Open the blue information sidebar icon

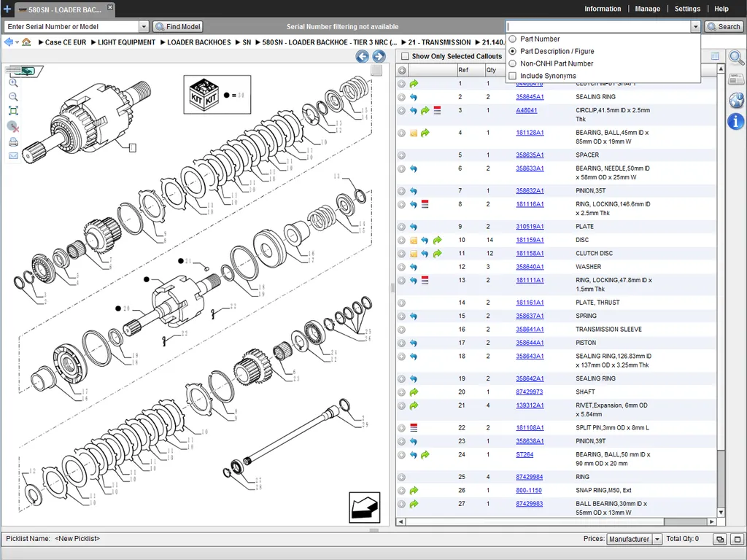[736, 122]
